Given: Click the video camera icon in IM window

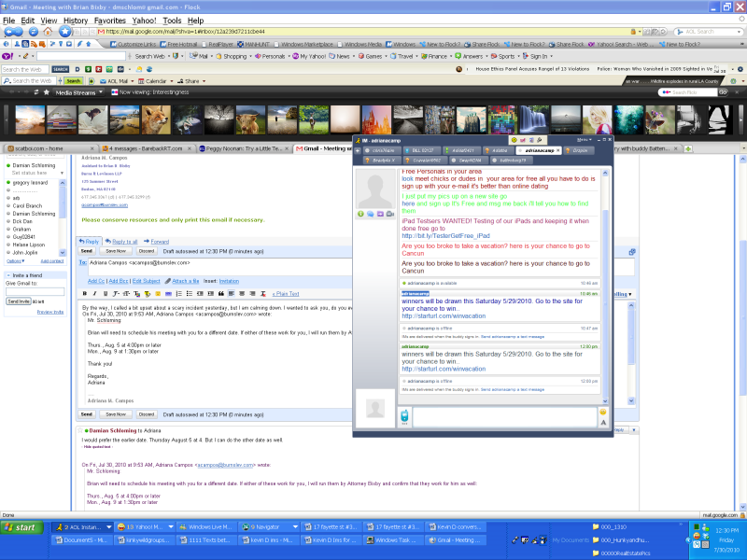Looking at the screenshot, I should 390,214.
